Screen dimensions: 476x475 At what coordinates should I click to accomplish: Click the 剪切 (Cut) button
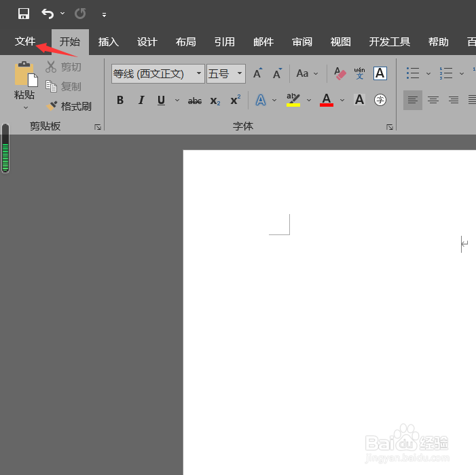coord(63,67)
